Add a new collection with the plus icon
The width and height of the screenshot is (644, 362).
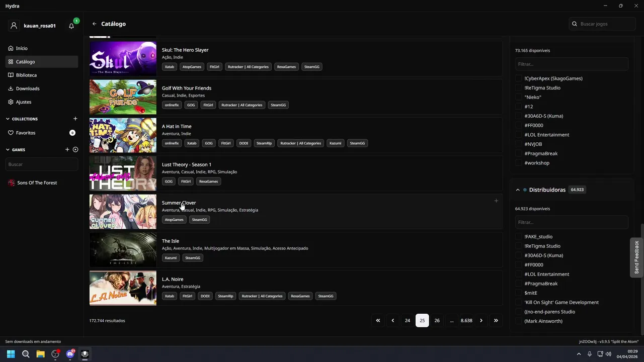click(75, 119)
